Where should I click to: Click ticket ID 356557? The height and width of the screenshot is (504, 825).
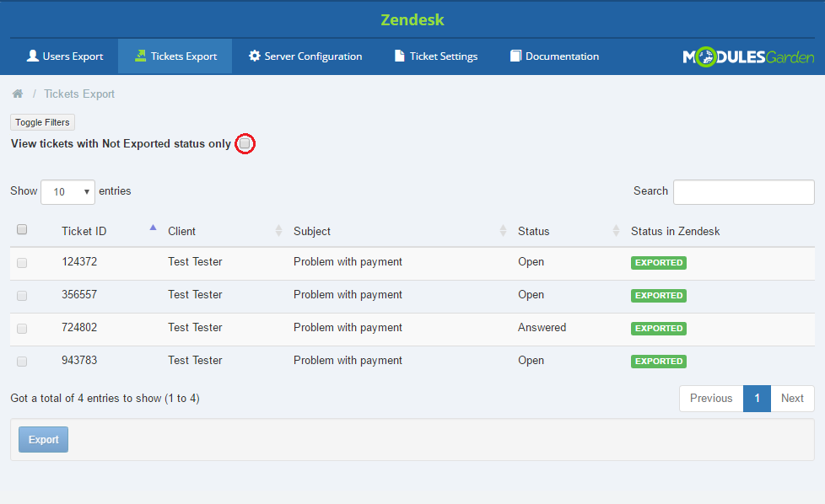(79, 295)
